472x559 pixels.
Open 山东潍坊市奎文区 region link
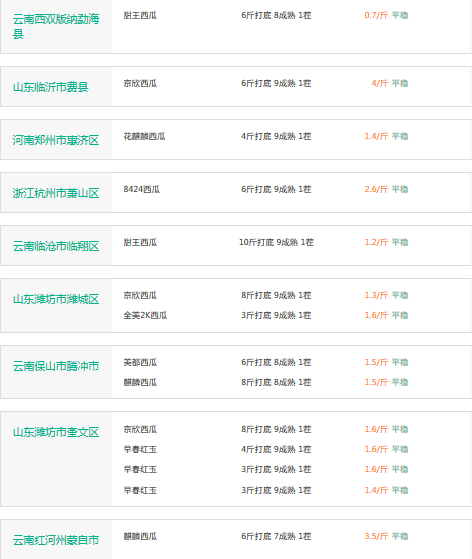click(56, 432)
